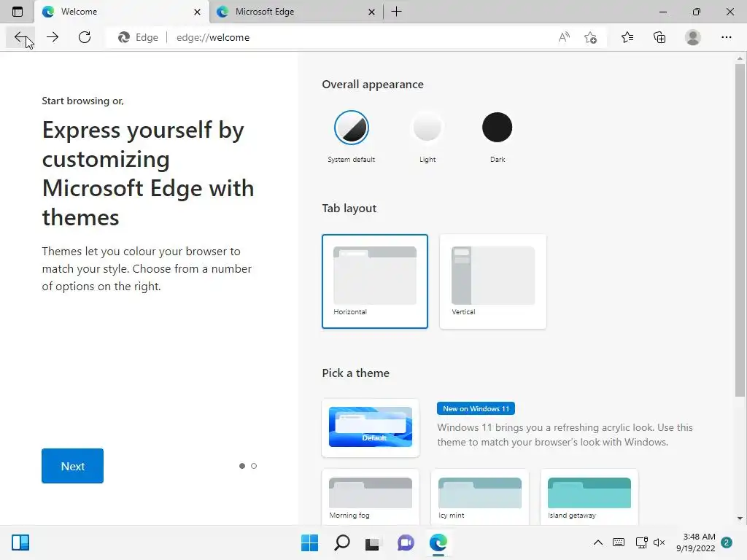
Task: Open Task View on taskbar
Action: click(372, 542)
